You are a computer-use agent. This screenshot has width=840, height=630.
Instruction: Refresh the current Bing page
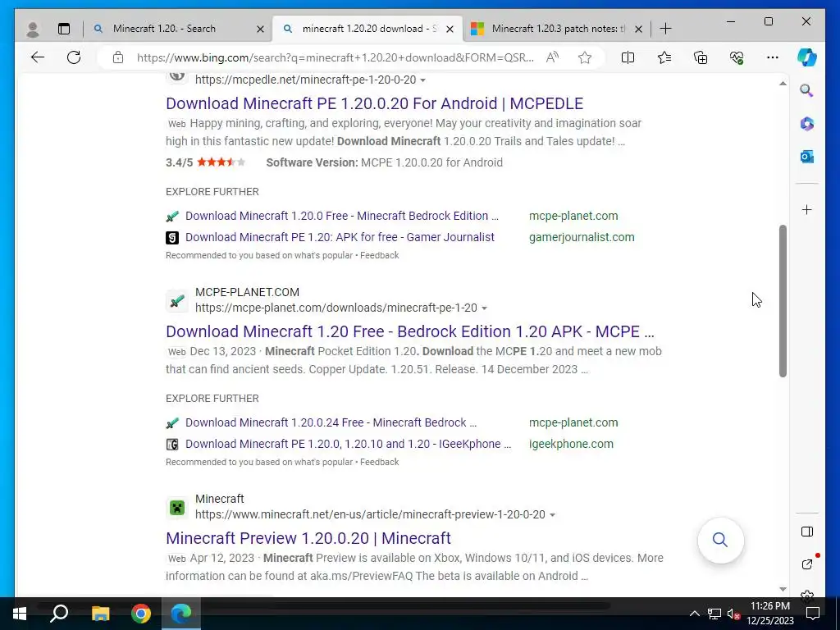(x=74, y=57)
